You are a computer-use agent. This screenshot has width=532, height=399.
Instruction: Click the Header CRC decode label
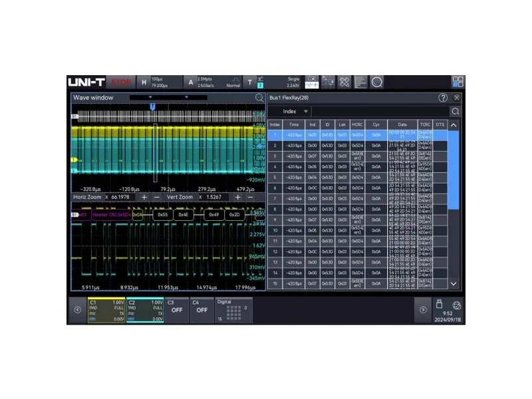coord(111,215)
